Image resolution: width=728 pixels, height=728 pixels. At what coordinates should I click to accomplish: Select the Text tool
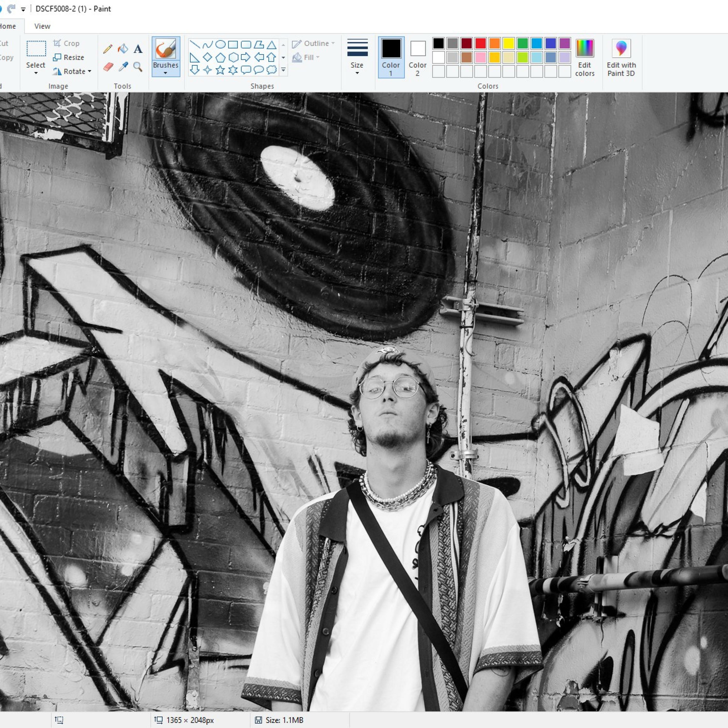138,49
